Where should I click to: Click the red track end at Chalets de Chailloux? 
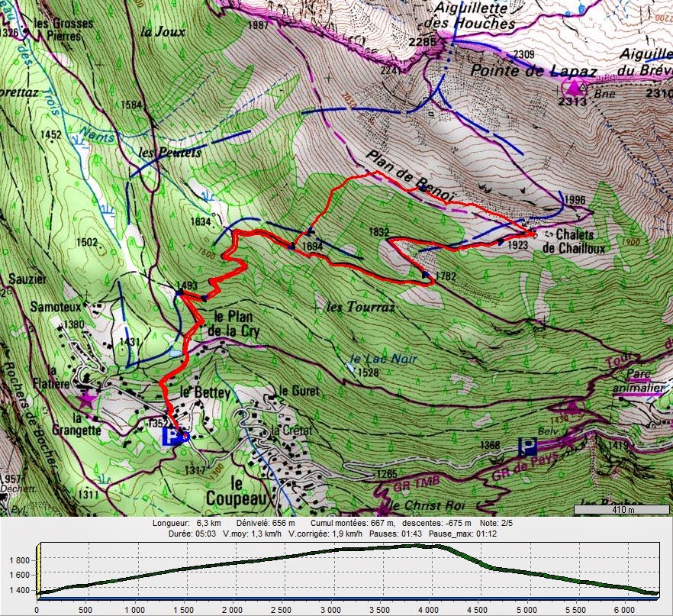[x=531, y=233]
